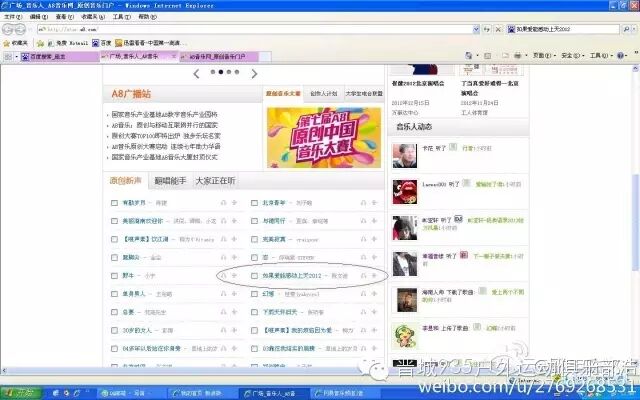Check the box for song 北京春年

(x=254, y=203)
